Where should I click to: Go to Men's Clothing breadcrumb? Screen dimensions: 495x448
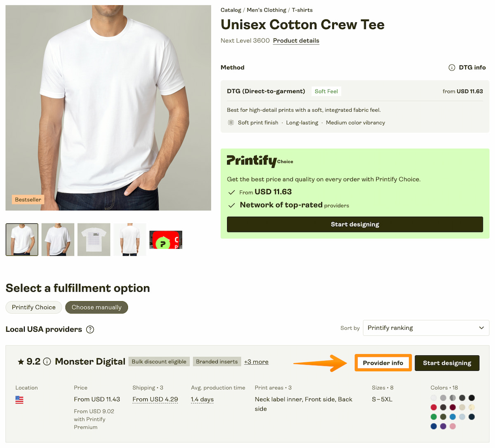coord(266,10)
